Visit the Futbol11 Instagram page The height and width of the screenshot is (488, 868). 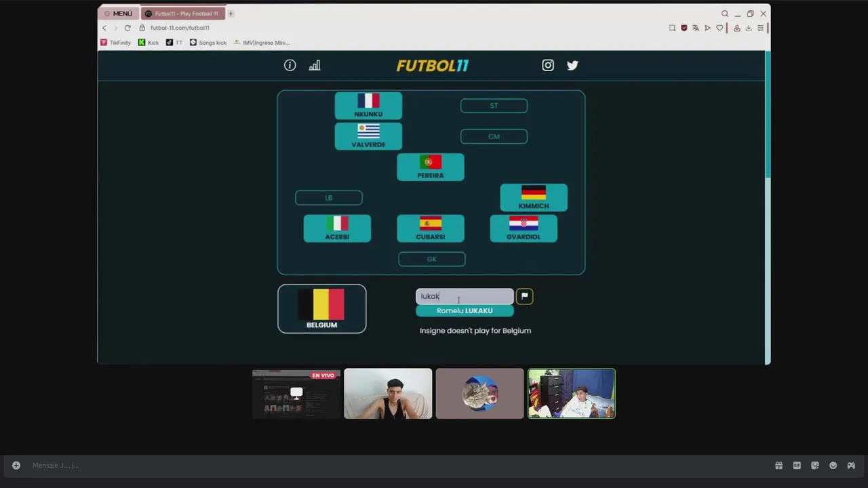(548, 65)
